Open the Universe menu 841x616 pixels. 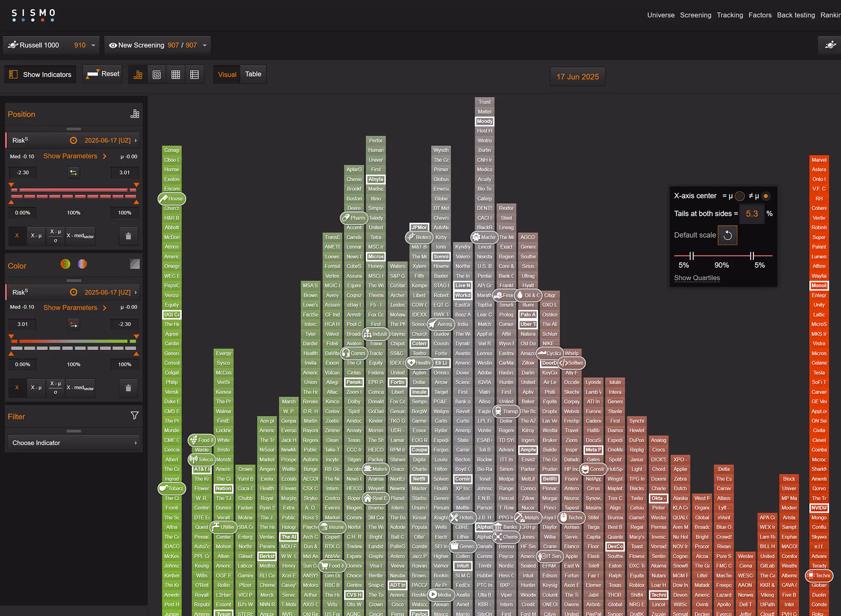coord(661,15)
